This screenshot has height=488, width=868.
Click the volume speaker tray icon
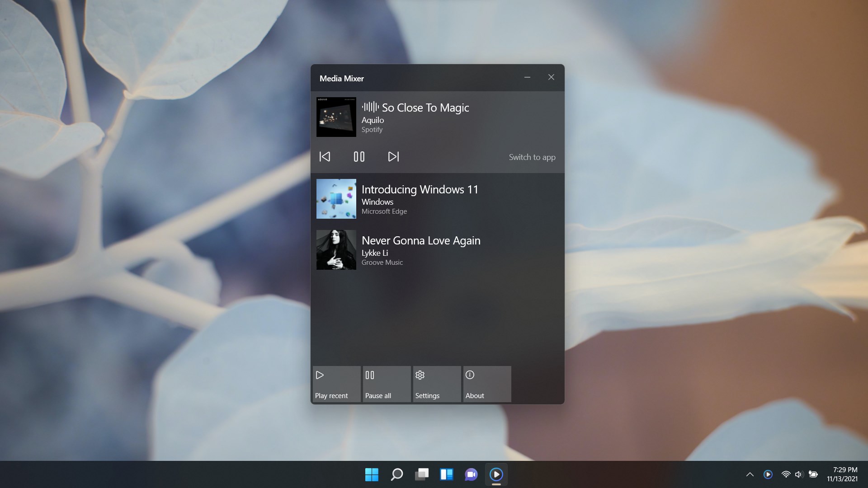[799, 474]
